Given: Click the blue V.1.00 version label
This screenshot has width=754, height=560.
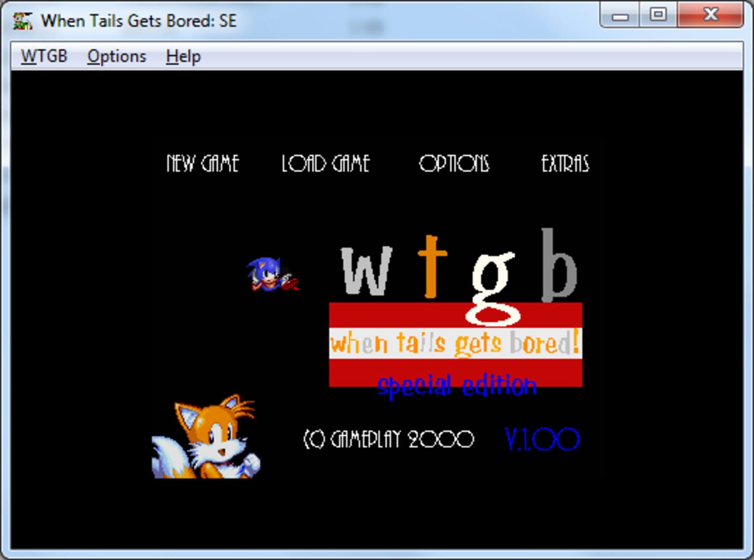Looking at the screenshot, I should (x=542, y=440).
